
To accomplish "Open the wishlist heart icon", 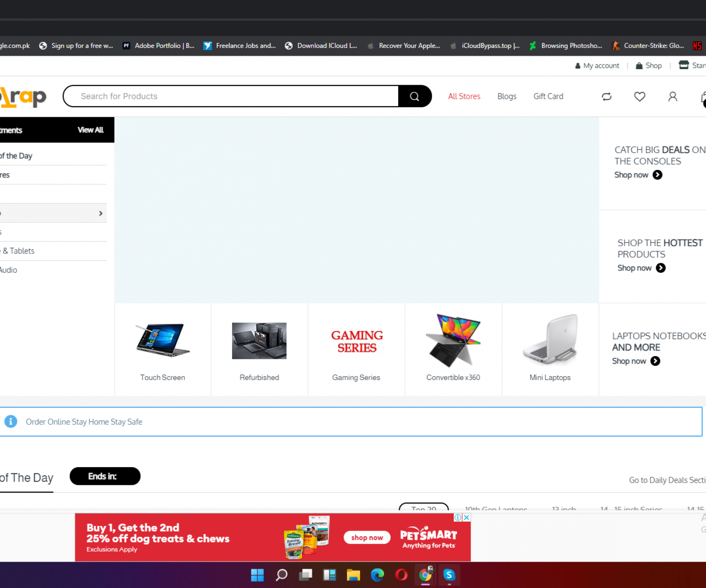I will (640, 96).
